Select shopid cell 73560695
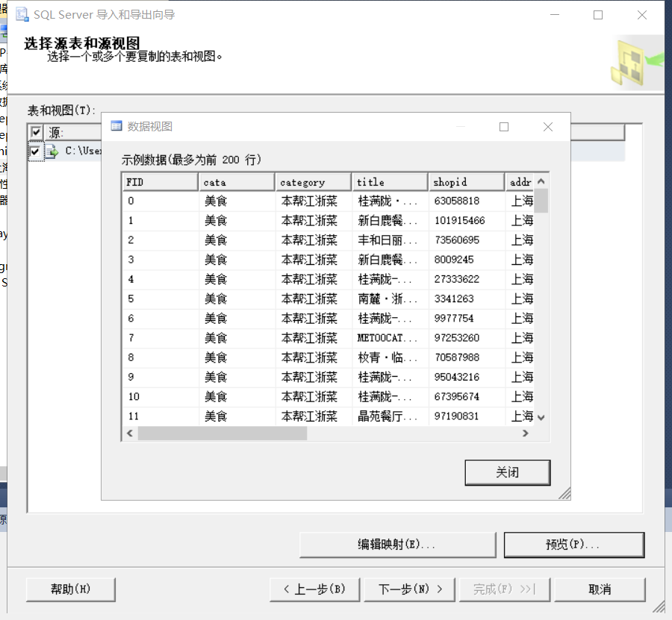Screen dimensions: 672x620 pos(467,240)
